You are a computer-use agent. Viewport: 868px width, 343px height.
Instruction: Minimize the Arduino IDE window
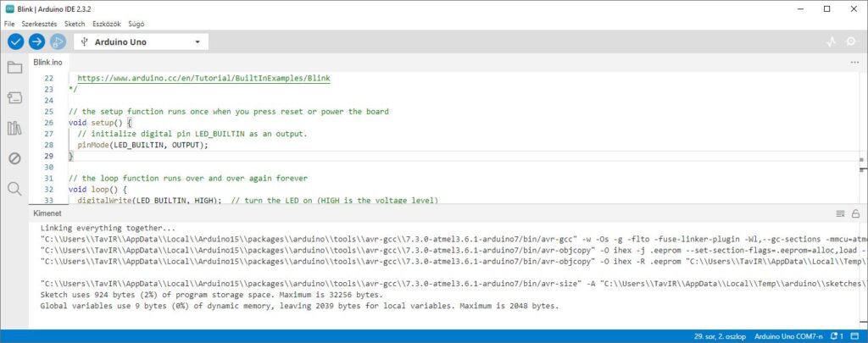pos(802,8)
